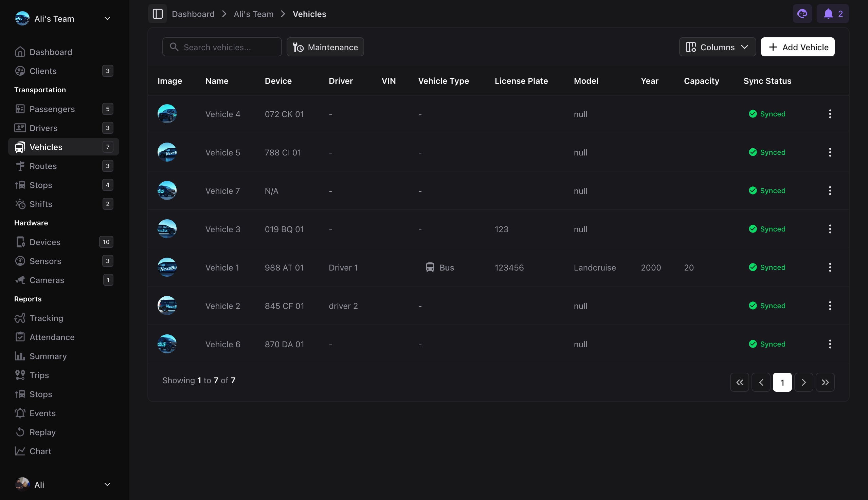Click the Maintenance button

(x=325, y=47)
